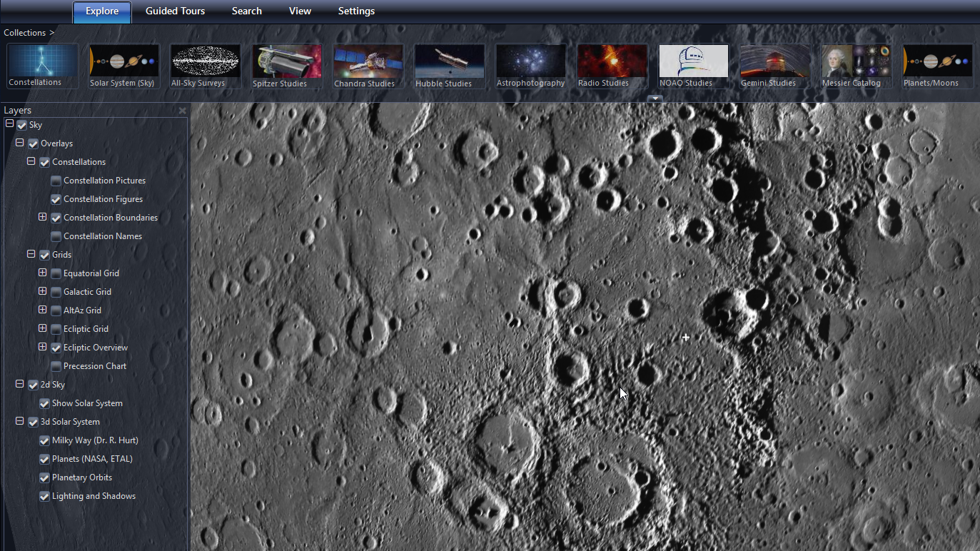Toggle the Grids group checkbox

coord(44,255)
